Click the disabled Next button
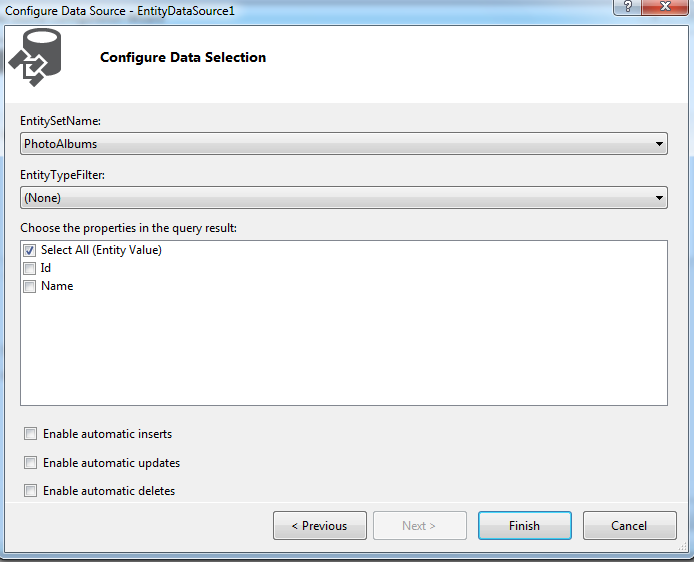The height and width of the screenshot is (562, 694). [x=420, y=526]
